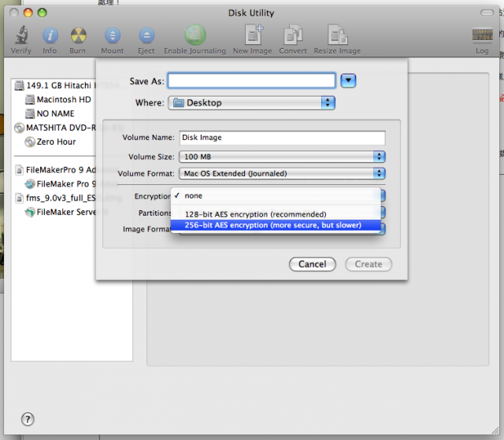The width and height of the screenshot is (504, 440).
Task: Open the Info toolbar icon
Action: [x=50, y=35]
